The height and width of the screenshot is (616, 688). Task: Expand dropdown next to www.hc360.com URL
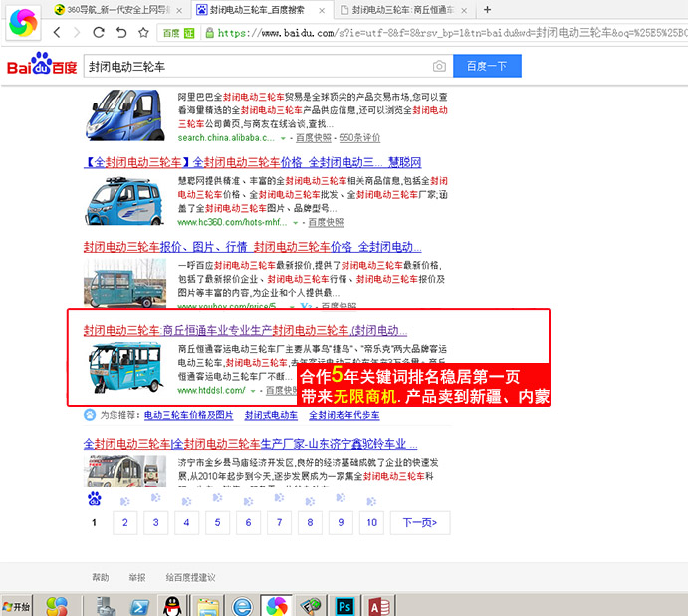[x=296, y=223]
